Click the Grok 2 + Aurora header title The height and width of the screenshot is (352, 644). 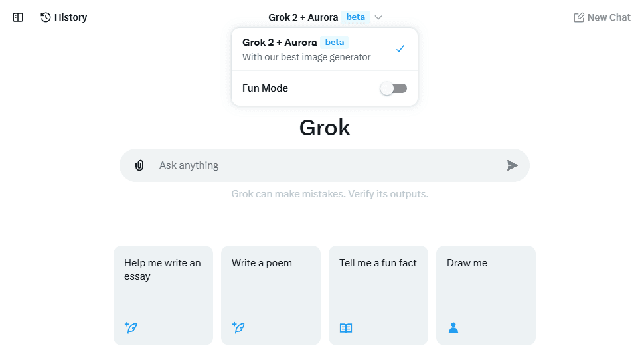click(303, 17)
